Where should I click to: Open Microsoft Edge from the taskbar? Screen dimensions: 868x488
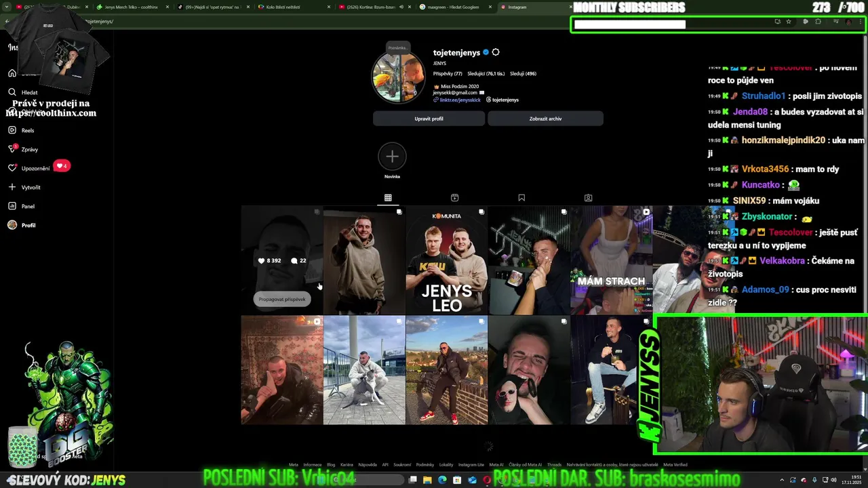[442, 480]
